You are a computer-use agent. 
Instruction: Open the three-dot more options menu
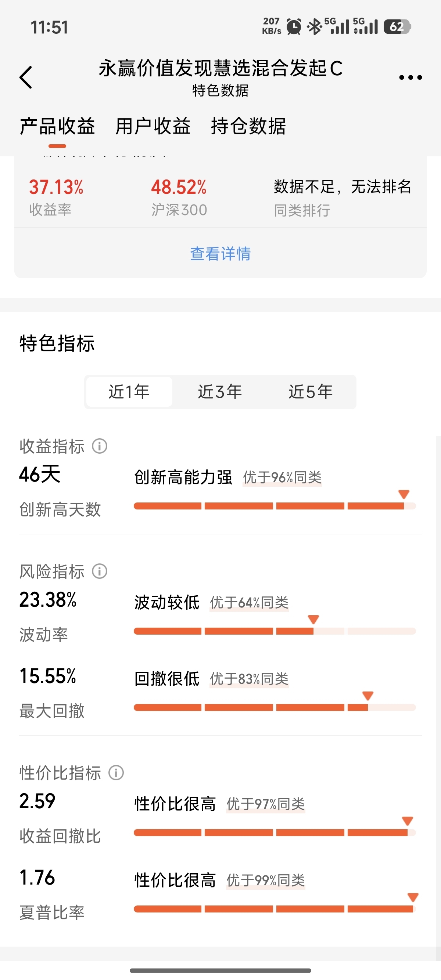(x=410, y=77)
